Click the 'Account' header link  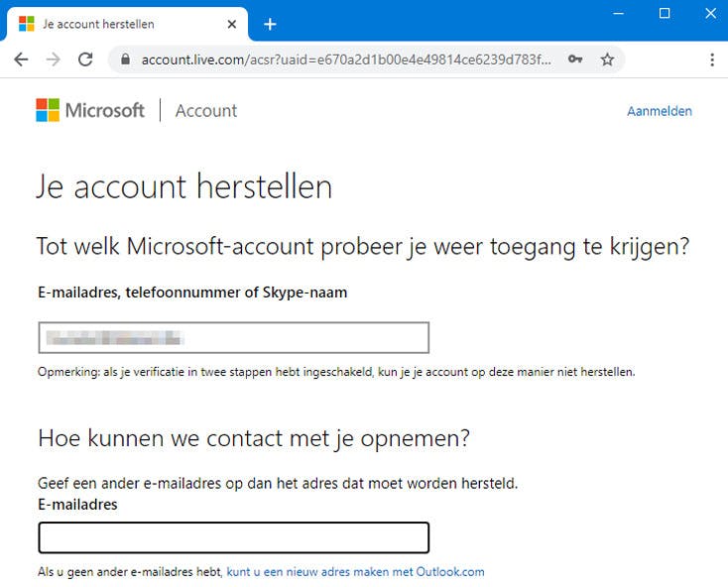[206, 111]
